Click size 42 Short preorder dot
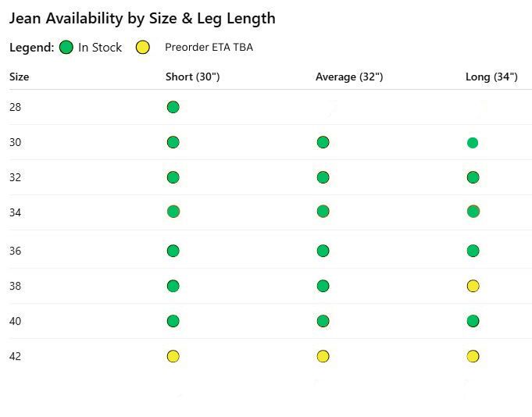 click(x=173, y=356)
